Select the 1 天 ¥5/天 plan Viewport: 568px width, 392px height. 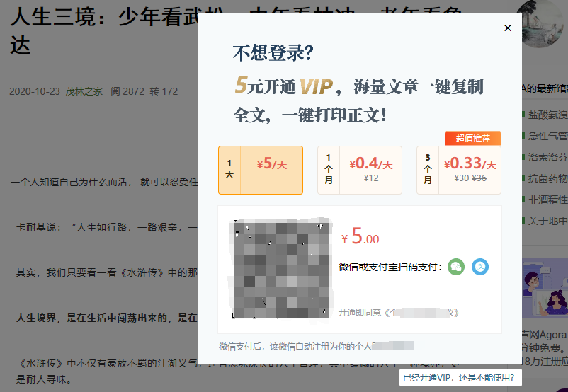pyautogui.click(x=261, y=170)
